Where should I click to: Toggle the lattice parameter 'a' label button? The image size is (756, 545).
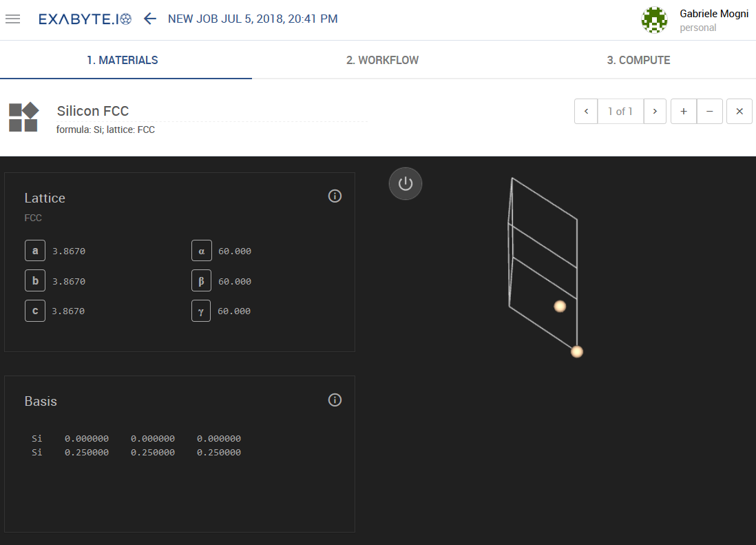tap(35, 250)
